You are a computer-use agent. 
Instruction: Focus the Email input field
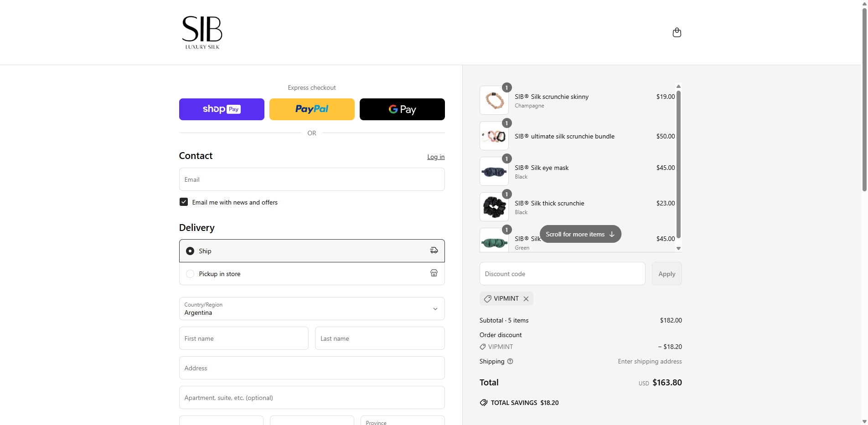coord(312,179)
